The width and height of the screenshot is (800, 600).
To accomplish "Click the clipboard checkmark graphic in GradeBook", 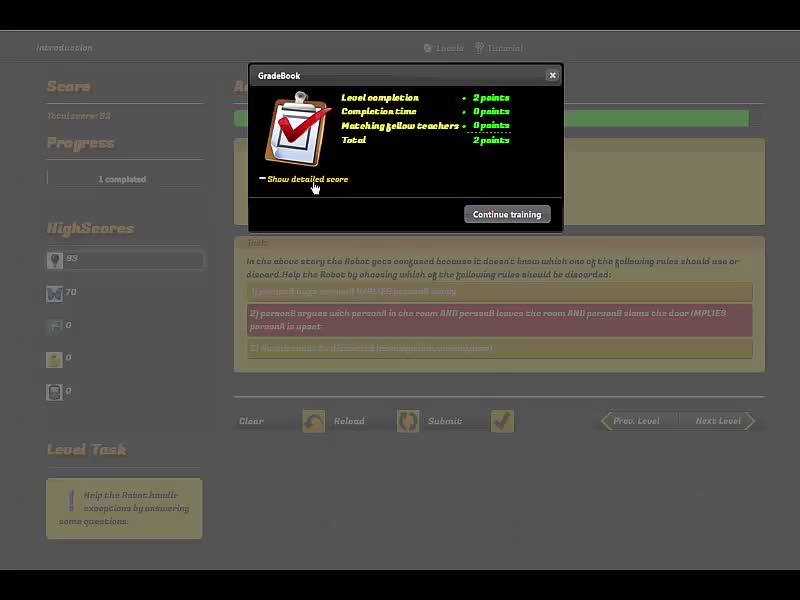I will point(294,130).
